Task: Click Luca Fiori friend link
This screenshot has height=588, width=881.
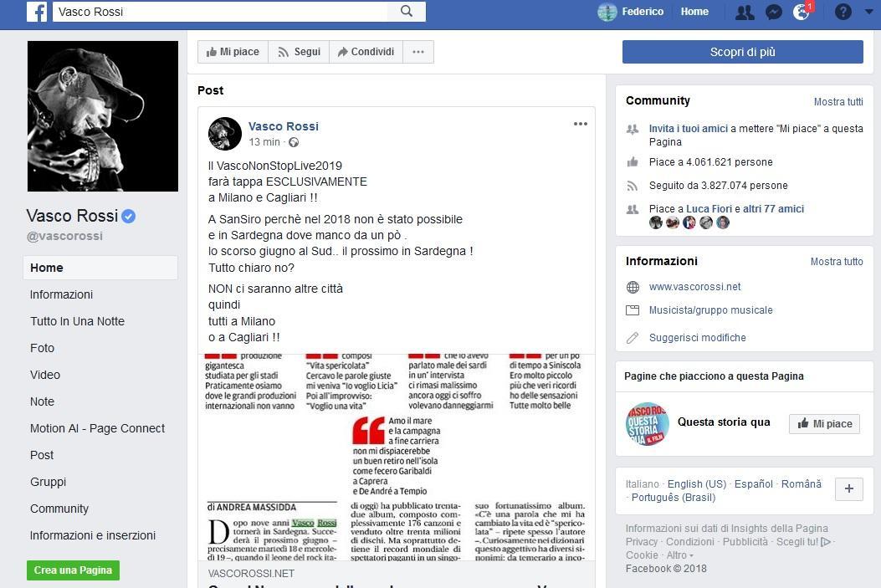Action: [x=709, y=209]
